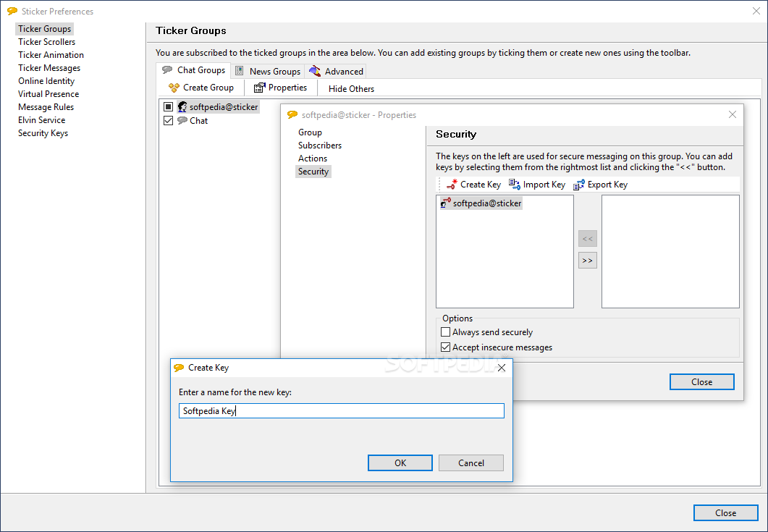The image size is (768, 532).
Task: Click Hide Others on the toolbar
Action: [351, 88]
